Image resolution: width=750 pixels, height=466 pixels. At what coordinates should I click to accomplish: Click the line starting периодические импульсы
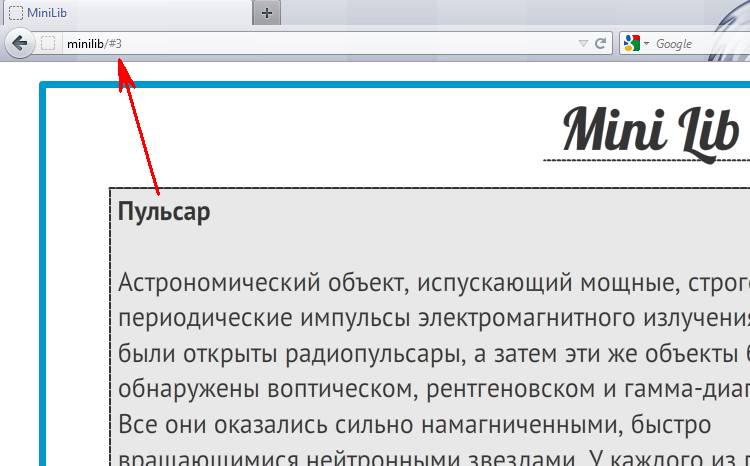(434, 318)
